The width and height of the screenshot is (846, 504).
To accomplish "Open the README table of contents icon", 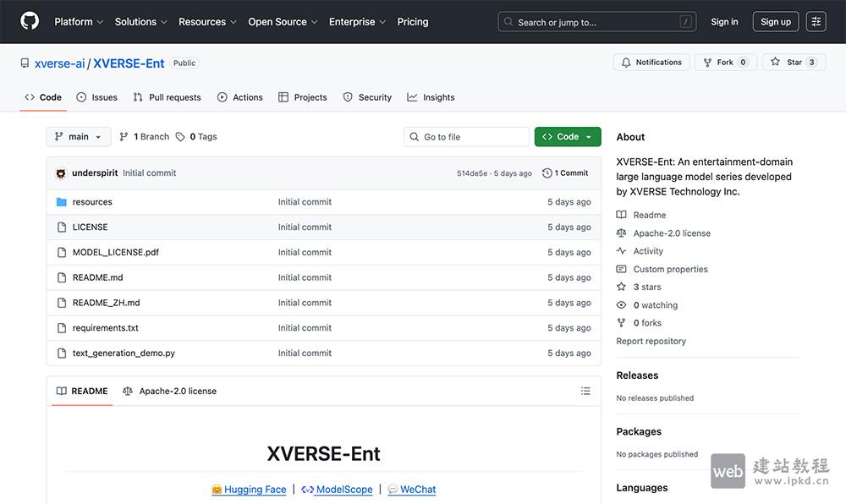I will point(585,391).
